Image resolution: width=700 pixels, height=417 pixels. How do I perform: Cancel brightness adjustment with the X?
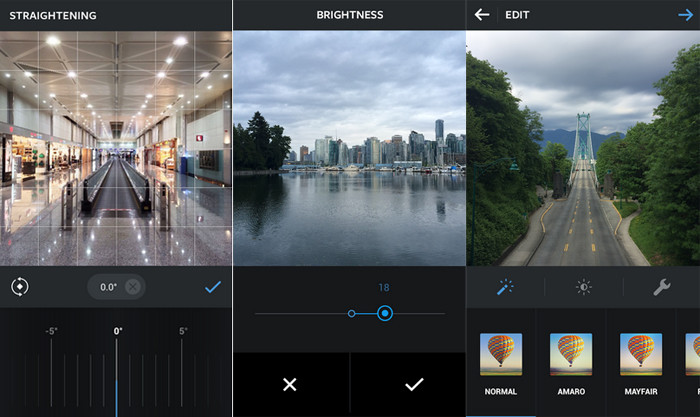290,384
